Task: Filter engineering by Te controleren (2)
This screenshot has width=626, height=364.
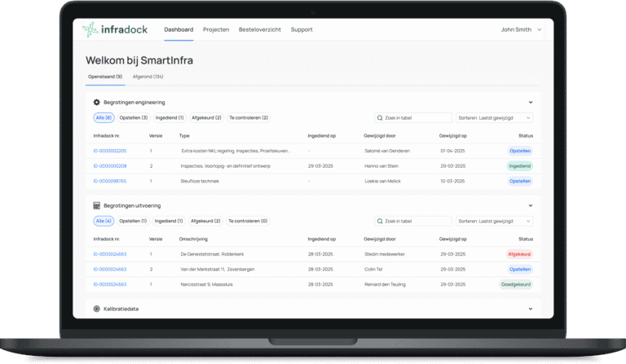Action: 249,118
